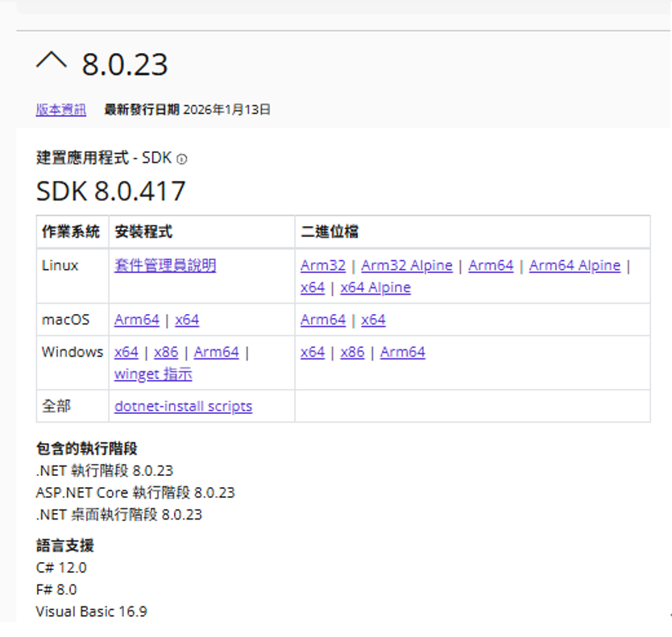Image resolution: width=672 pixels, height=637 pixels.
Task: Click the 建置應用程式 - SDK label
Action: (x=104, y=158)
